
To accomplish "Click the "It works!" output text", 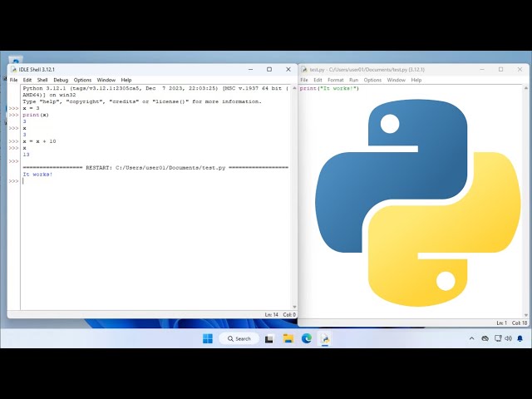I will point(37,175).
